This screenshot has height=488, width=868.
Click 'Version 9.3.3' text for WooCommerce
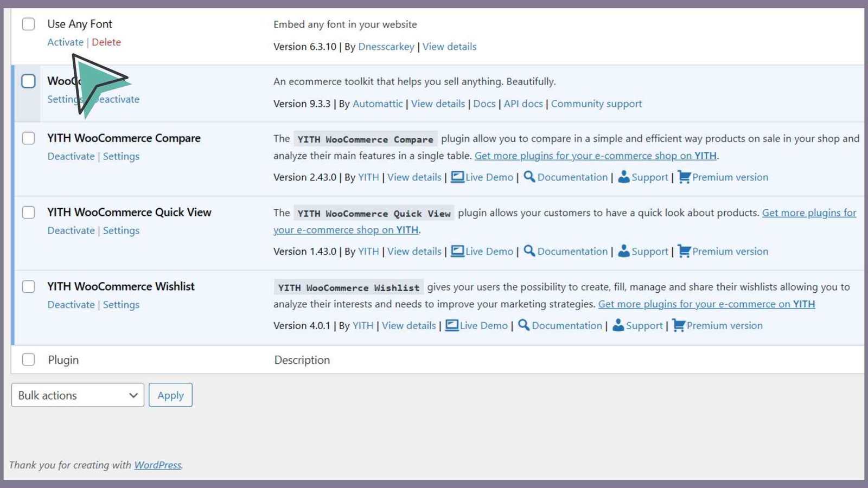click(x=302, y=104)
